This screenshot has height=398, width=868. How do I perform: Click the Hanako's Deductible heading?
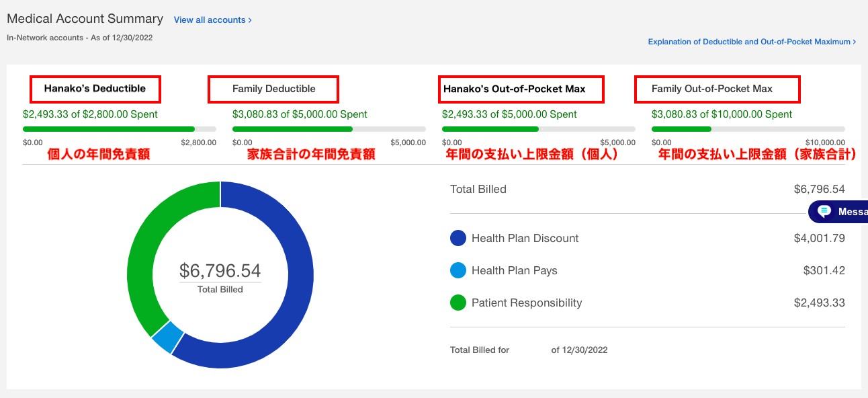[95, 89]
